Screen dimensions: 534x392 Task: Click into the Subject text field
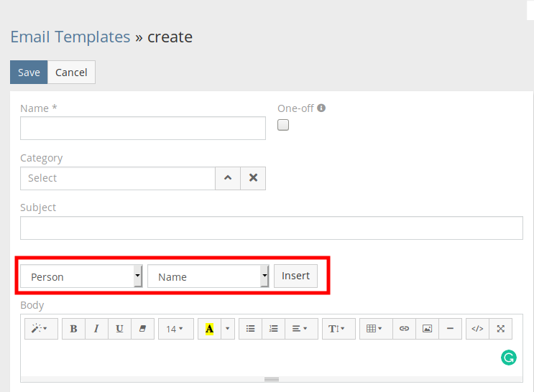pyautogui.click(x=271, y=228)
